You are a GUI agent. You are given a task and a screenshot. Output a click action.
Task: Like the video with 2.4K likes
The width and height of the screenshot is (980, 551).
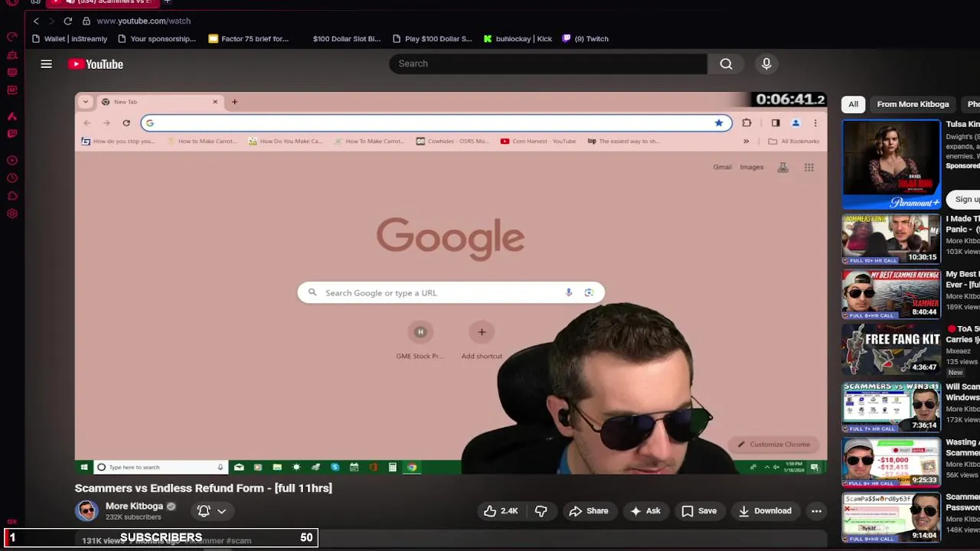coord(501,510)
